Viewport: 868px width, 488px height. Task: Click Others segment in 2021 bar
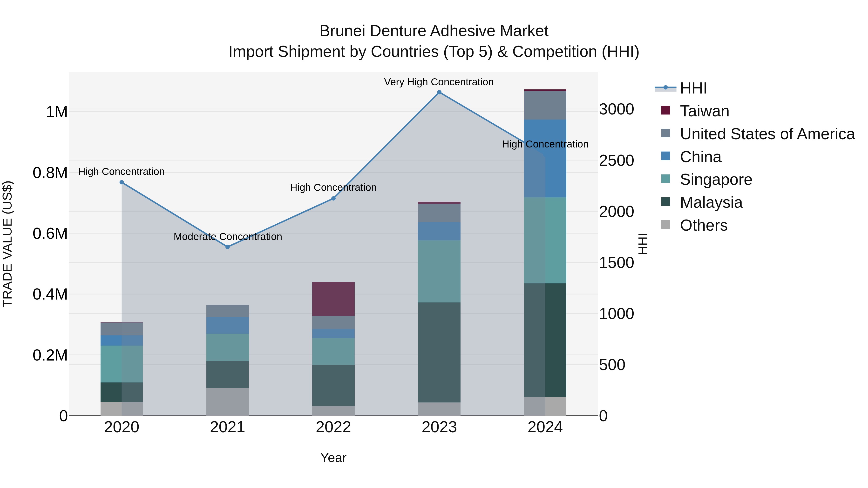(x=227, y=402)
